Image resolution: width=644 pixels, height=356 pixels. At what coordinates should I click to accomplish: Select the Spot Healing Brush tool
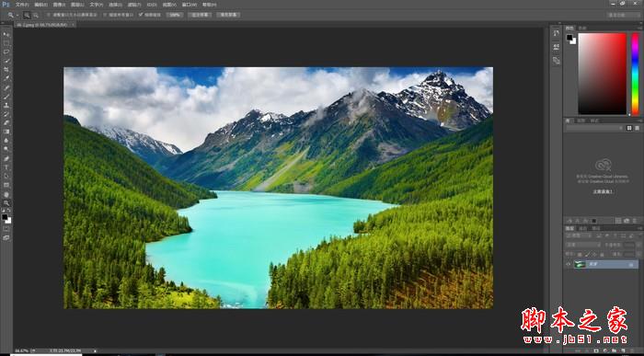click(6, 88)
